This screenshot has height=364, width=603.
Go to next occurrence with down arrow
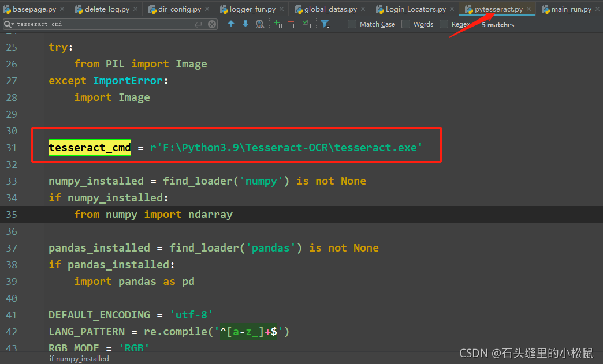[245, 24]
